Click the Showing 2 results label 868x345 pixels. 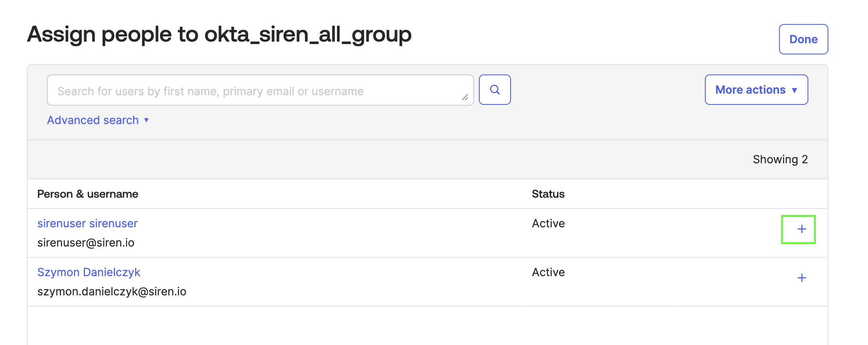coord(780,159)
